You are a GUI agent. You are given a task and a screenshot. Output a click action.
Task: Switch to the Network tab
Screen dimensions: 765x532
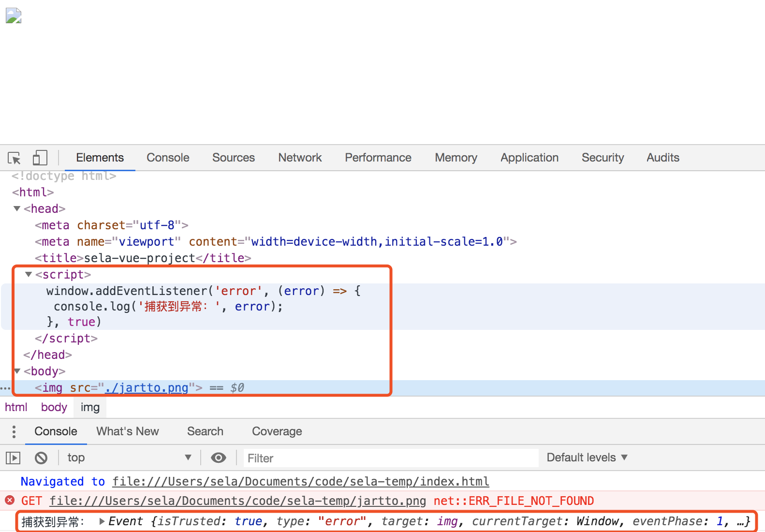(300, 158)
